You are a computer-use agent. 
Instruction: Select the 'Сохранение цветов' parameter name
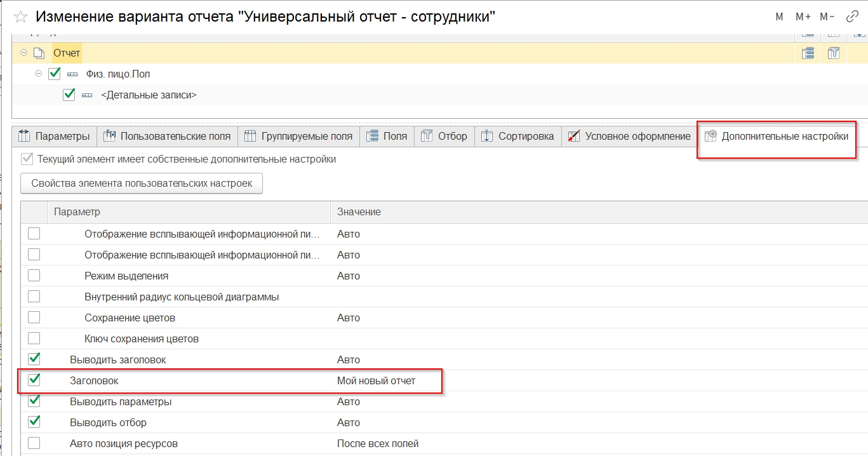click(130, 318)
